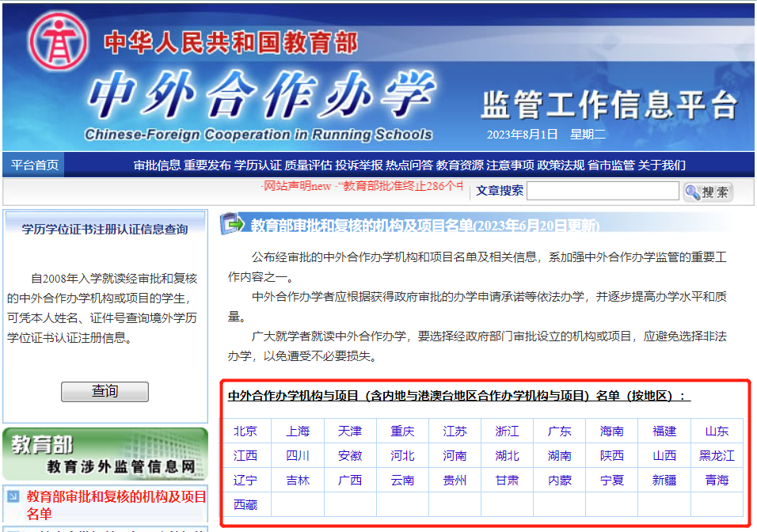Open the 重庆 region link
The image size is (757, 532).
click(x=402, y=431)
